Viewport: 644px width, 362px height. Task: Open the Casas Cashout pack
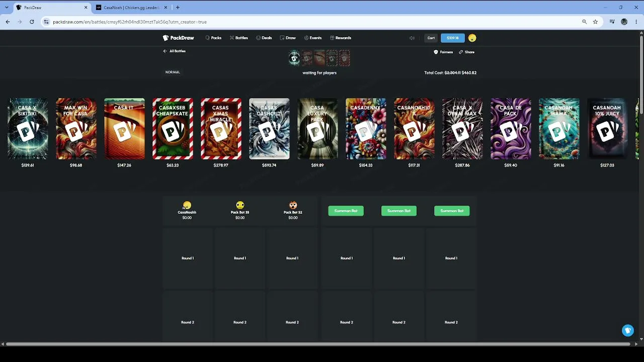point(269,129)
